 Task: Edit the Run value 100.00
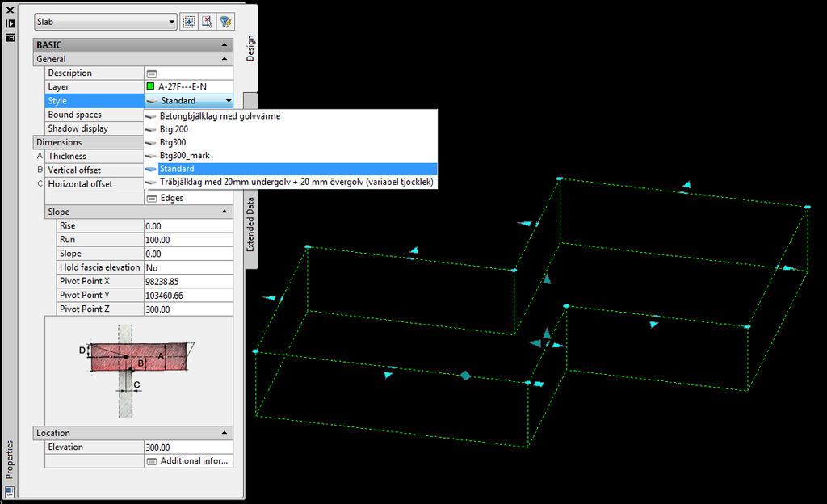coord(188,240)
